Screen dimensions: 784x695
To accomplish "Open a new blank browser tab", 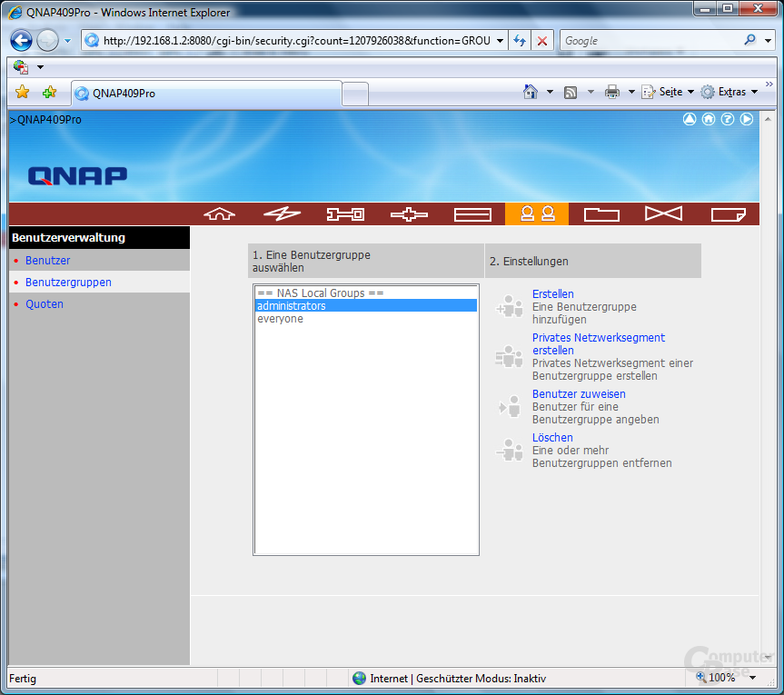I will click(x=355, y=94).
